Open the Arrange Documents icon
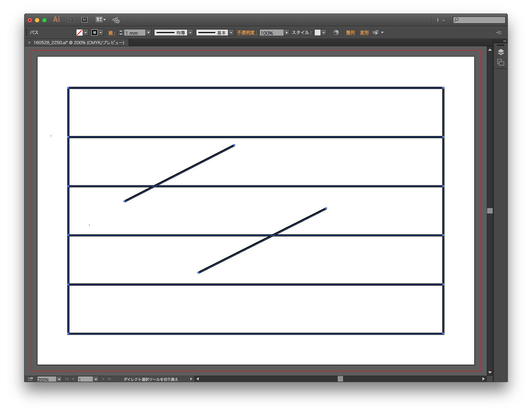The image size is (532, 415). click(100, 19)
